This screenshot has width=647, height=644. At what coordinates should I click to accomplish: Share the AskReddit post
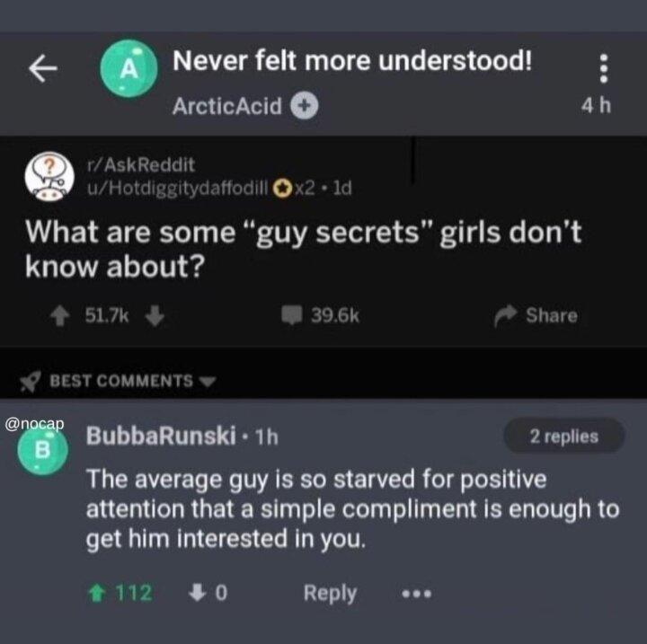(536, 315)
